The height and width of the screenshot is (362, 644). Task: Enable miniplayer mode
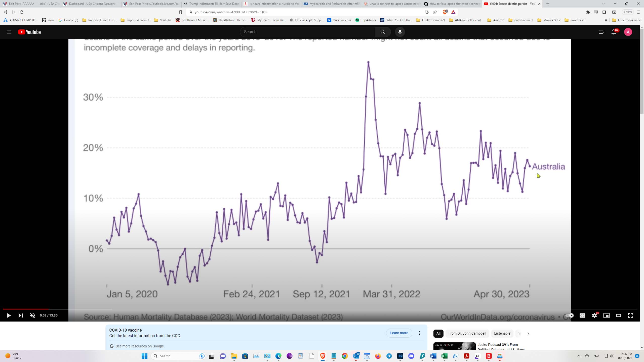point(607,315)
